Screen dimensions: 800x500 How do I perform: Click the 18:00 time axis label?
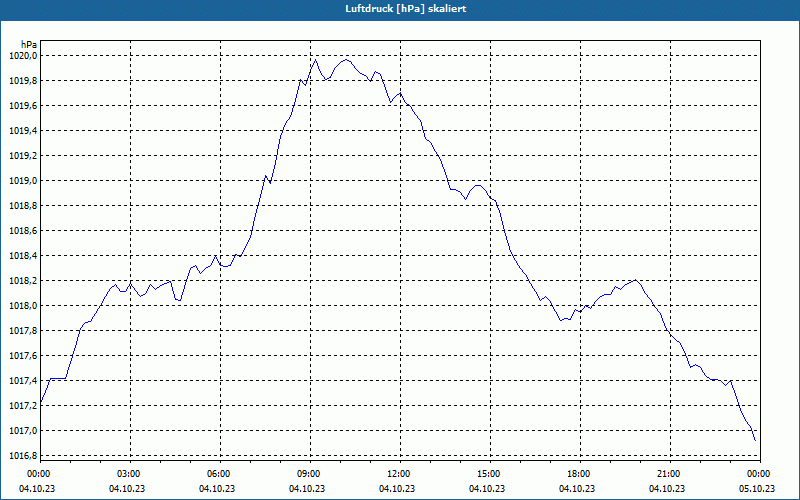pyautogui.click(x=580, y=474)
